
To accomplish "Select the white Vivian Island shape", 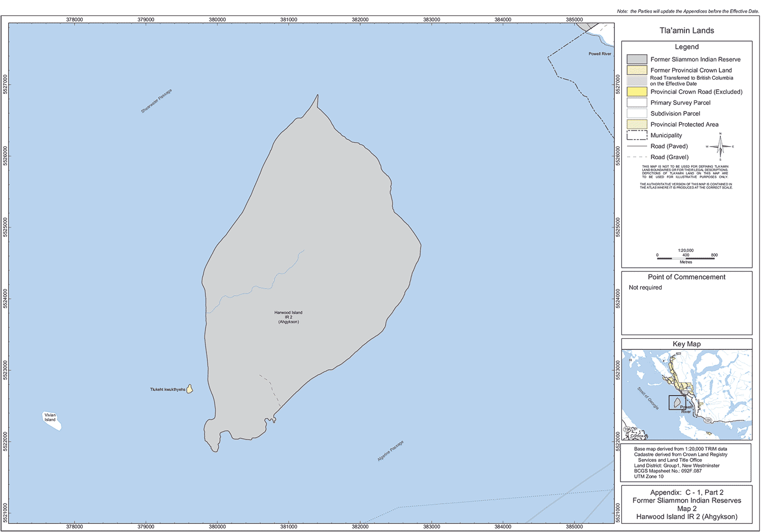I will pos(51,421).
